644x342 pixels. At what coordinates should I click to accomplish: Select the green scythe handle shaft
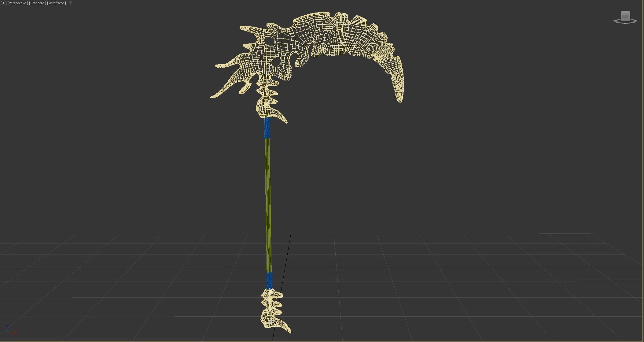click(x=268, y=205)
